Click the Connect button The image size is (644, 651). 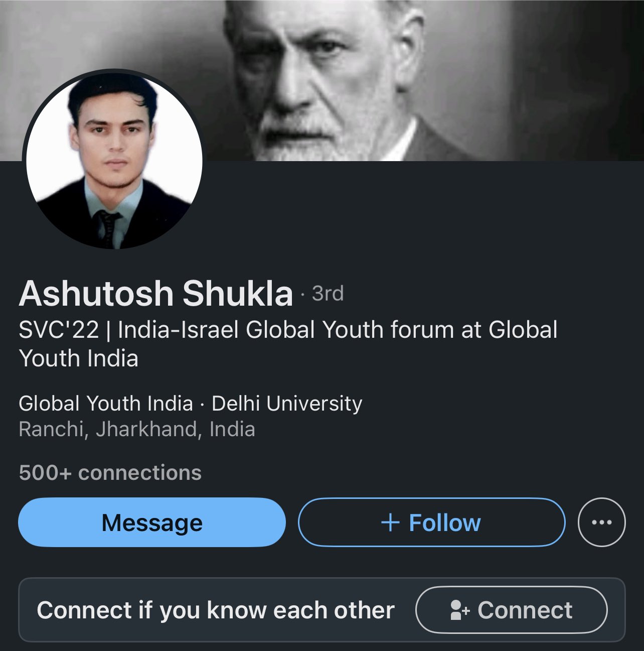pos(512,610)
